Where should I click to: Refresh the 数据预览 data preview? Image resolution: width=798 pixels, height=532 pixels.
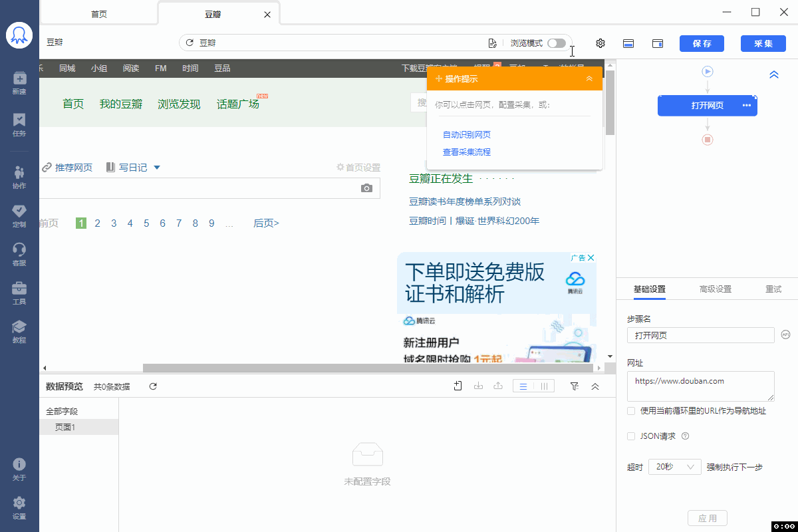click(153, 386)
